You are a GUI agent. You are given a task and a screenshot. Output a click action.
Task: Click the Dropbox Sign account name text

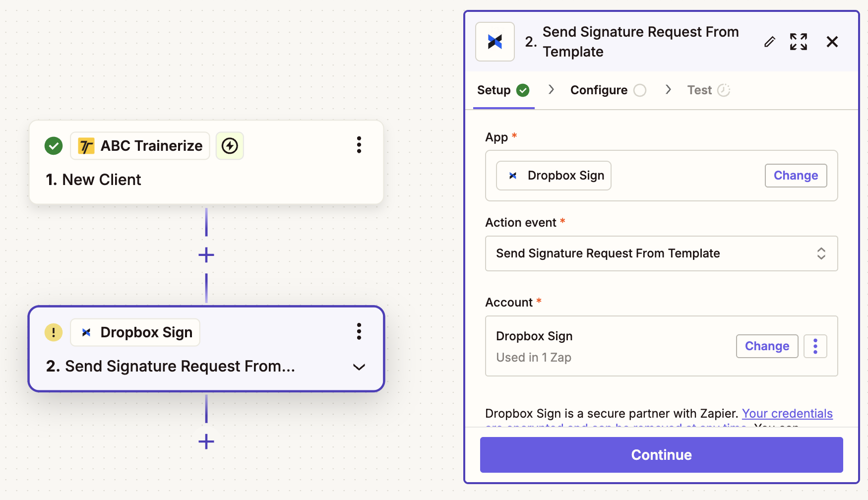[534, 336]
